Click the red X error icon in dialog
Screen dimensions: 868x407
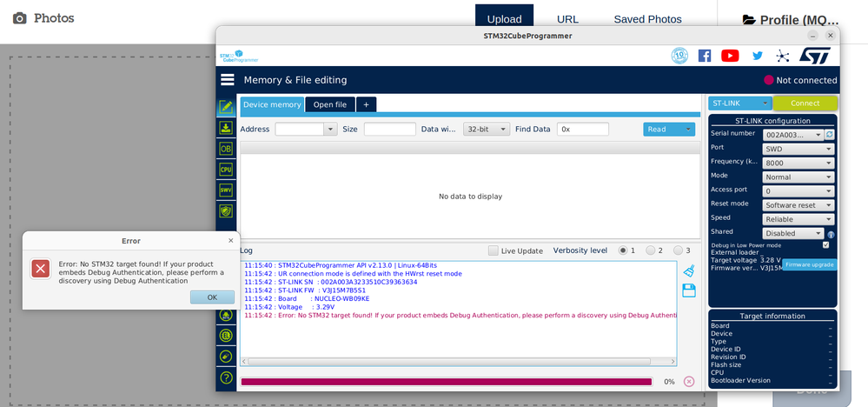click(x=41, y=269)
